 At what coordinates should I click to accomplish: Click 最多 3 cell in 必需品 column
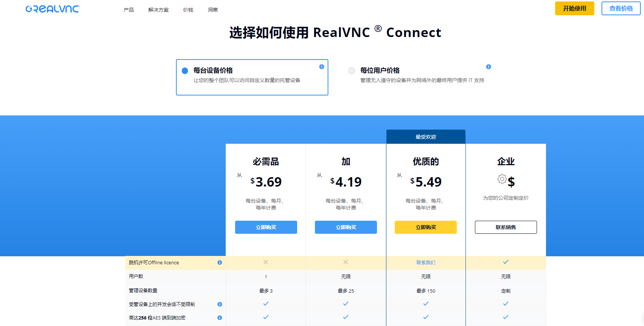point(266,291)
